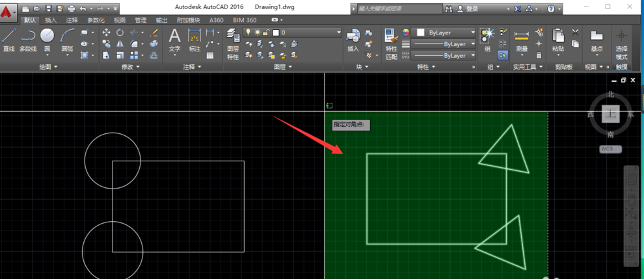Click the Text (文字) annotation tool
644x279 pixels.
coord(174,39)
